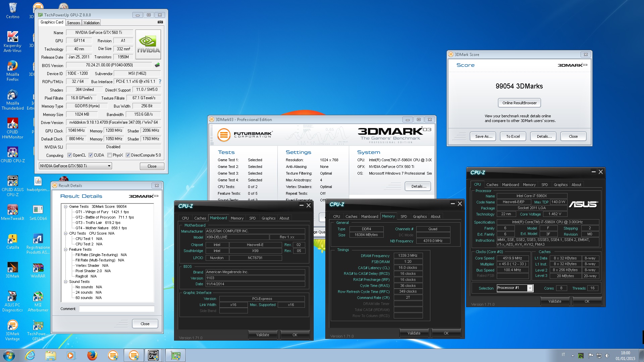Screen dimensions: 644x362
Task: Open CPUID CPU-Z desktop shortcut
Action: [x=13, y=155]
